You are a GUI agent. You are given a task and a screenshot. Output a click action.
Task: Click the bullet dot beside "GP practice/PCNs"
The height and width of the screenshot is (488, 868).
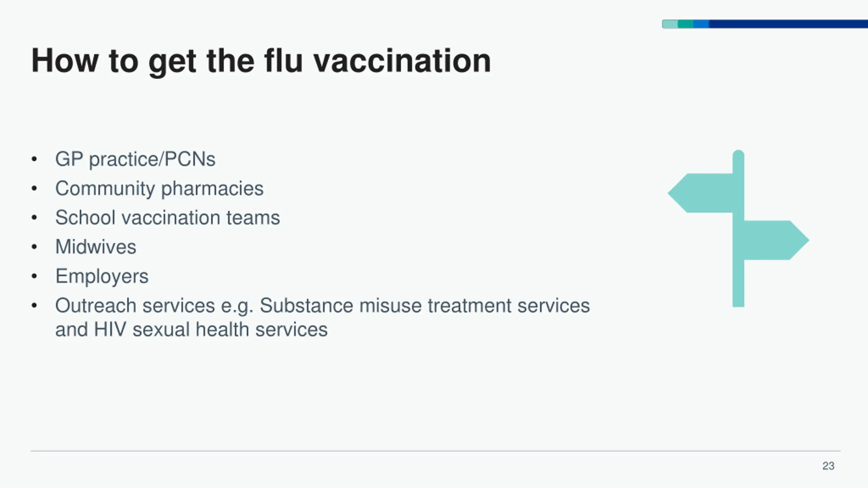coord(34,159)
